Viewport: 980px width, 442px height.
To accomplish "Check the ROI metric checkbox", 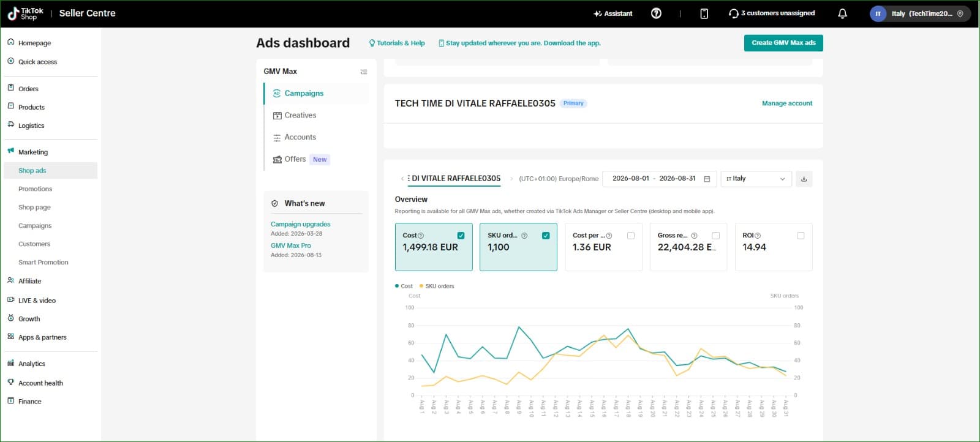I will click(801, 236).
